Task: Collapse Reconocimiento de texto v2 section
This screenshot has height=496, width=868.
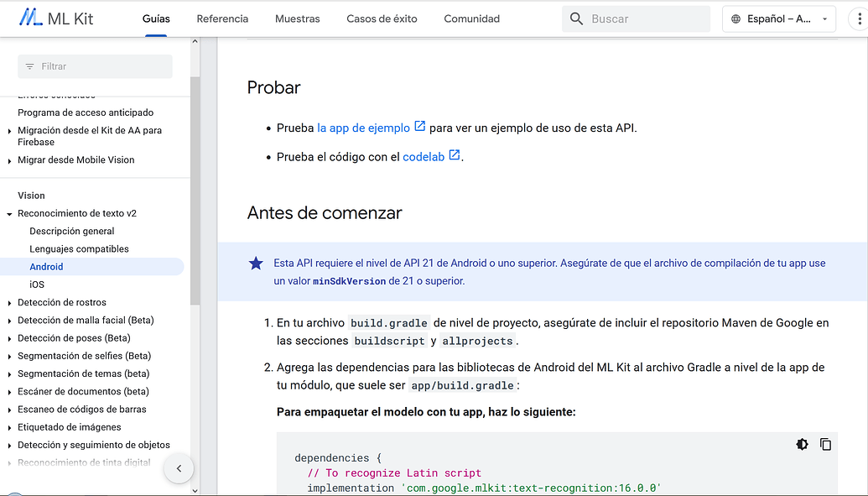Action: tap(9, 214)
